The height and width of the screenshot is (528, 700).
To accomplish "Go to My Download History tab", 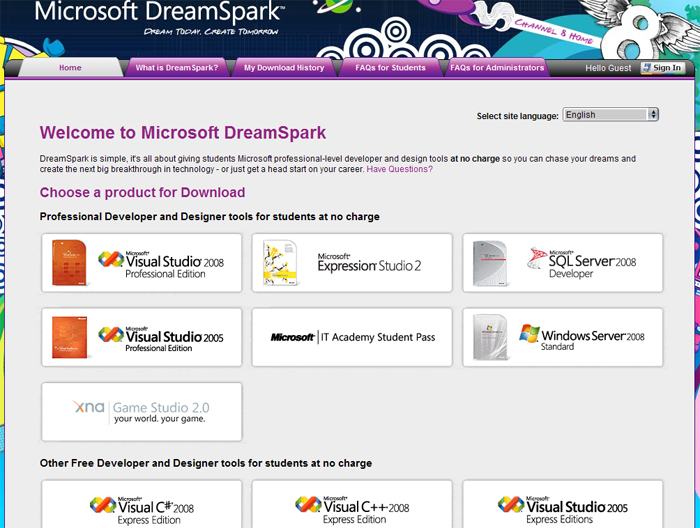I will tap(284, 68).
